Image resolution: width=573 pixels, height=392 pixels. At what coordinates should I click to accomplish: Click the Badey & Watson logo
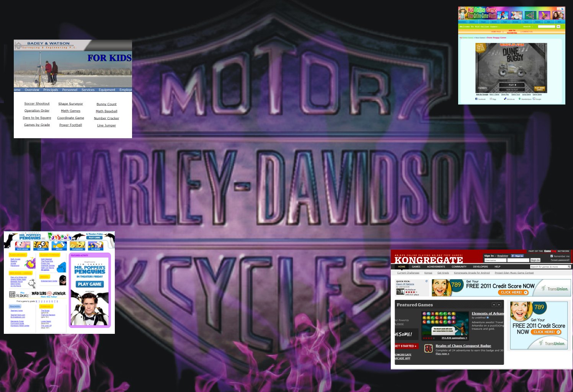tap(45, 45)
